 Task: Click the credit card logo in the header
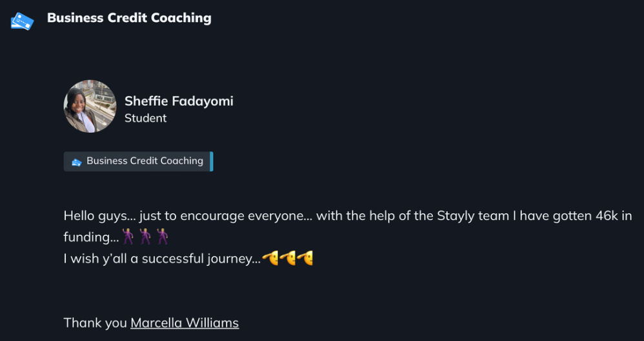tap(22, 20)
